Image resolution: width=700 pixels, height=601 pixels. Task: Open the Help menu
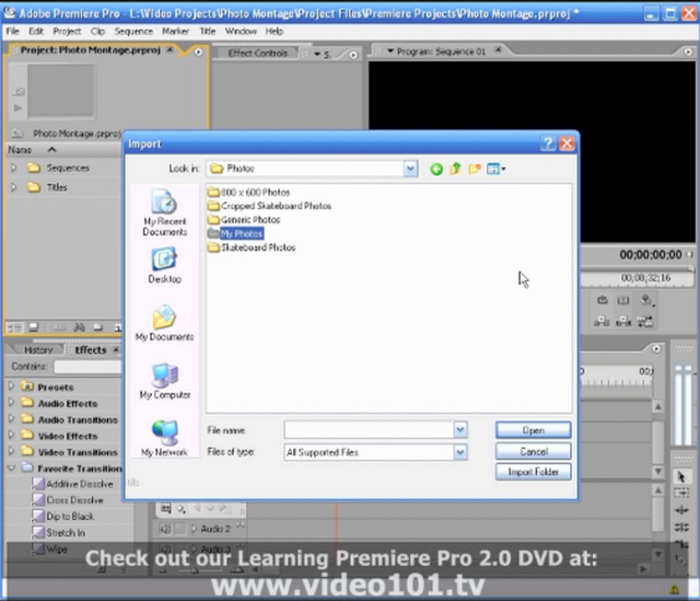point(274,31)
